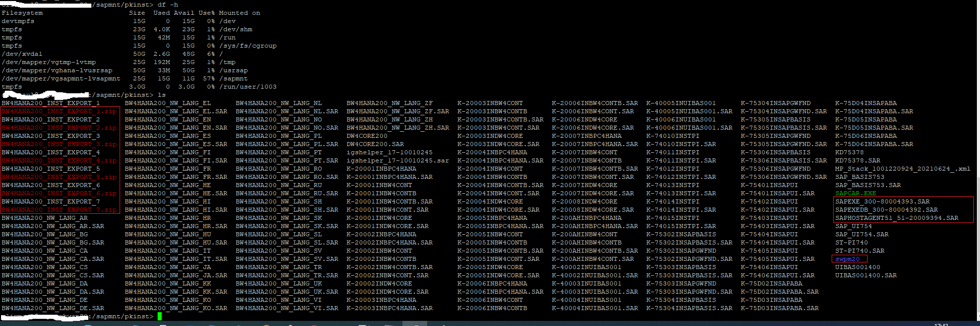This screenshot has height=326, width=980.
Task: Click the DW4CORE200.SAR file name
Action: tap(375, 144)
